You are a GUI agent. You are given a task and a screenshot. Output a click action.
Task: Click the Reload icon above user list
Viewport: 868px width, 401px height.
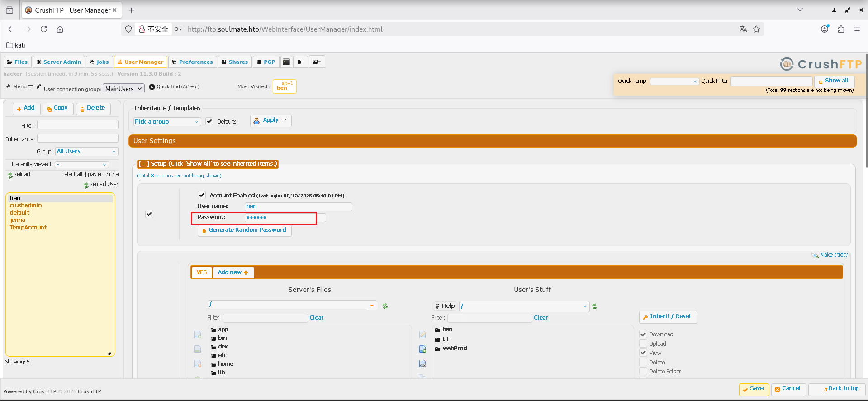(x=10, y=175)
